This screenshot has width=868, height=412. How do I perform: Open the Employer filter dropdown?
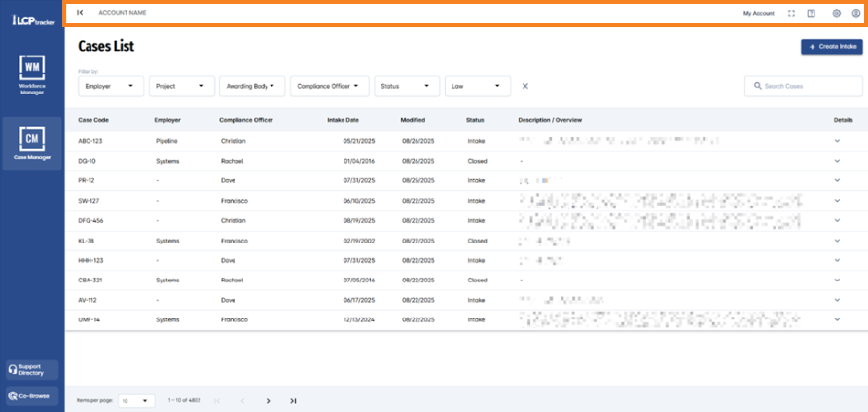point(111,87)
